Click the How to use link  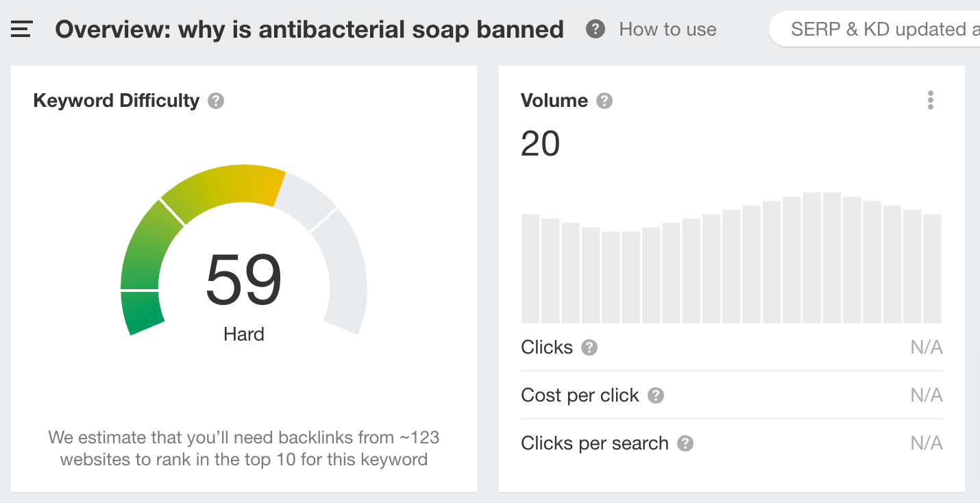tap(667, 29)
